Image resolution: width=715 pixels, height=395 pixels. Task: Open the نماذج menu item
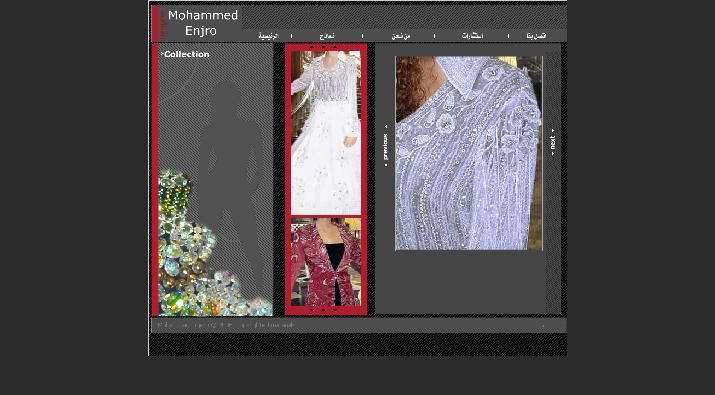pyautogui.click(x=327, y=36)
